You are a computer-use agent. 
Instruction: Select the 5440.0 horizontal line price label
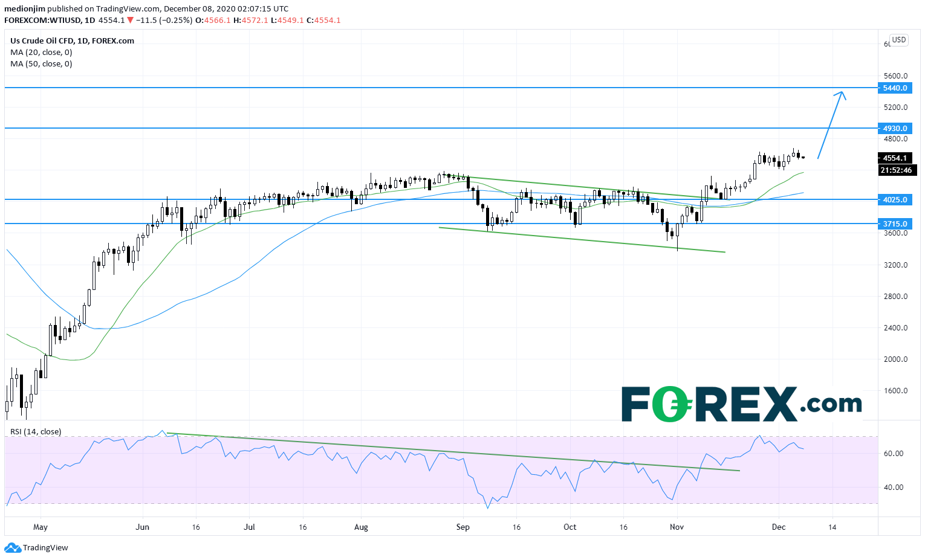[895, 88]
